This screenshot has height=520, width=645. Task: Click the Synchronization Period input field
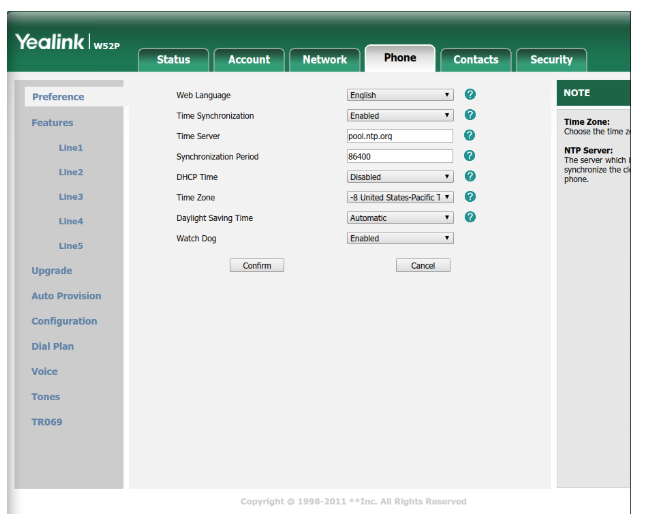coord(400,156)
